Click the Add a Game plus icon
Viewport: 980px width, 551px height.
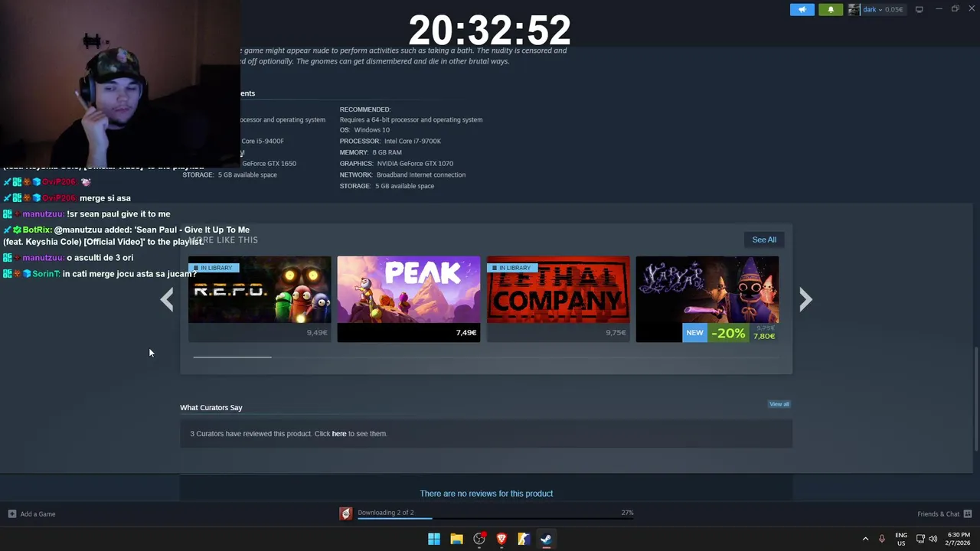(x=11, y=514)
